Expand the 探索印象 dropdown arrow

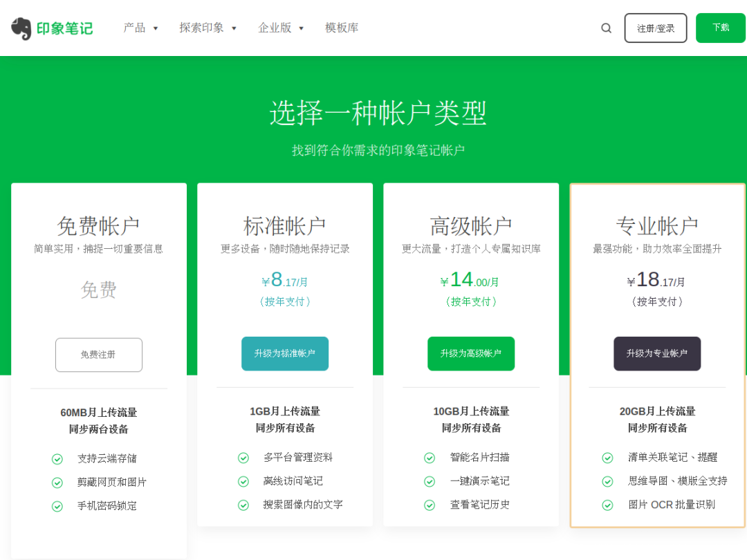[x=234, y=28]
